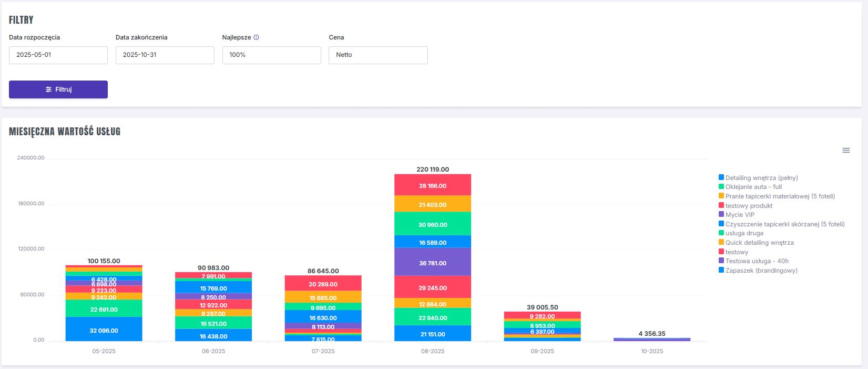Viewport: 868px width, 369px height.
Task: Click the info icon next to Najlepsze
Action: (x=257, y=37)
